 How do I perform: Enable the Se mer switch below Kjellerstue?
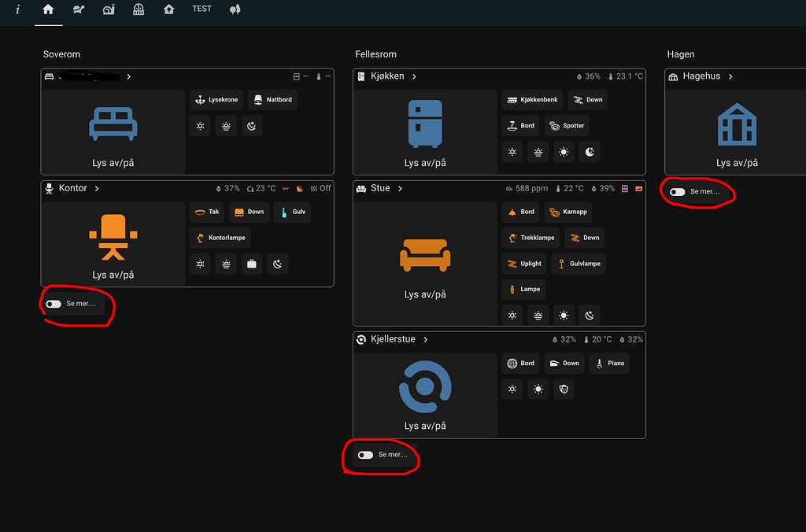[x=365, y=454]
